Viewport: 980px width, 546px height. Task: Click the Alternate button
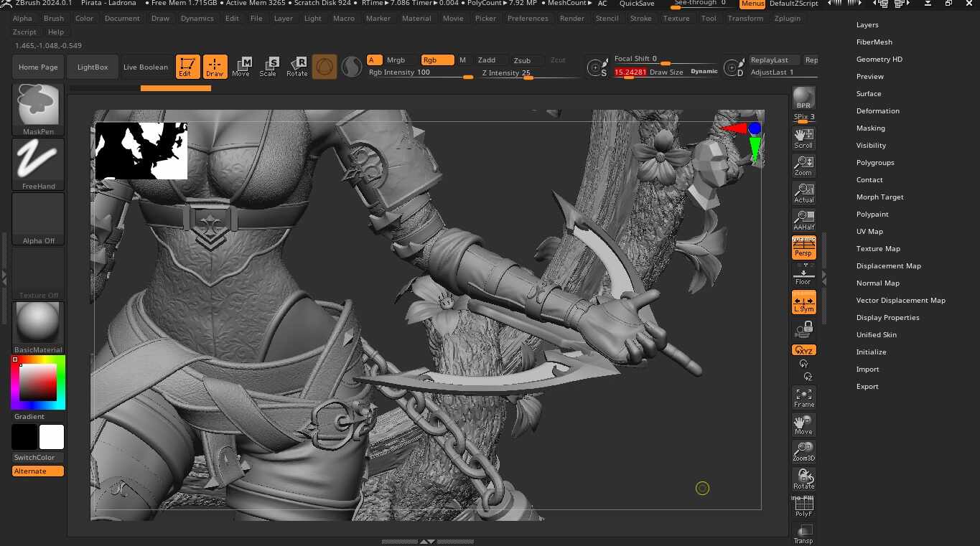(38, 471)
